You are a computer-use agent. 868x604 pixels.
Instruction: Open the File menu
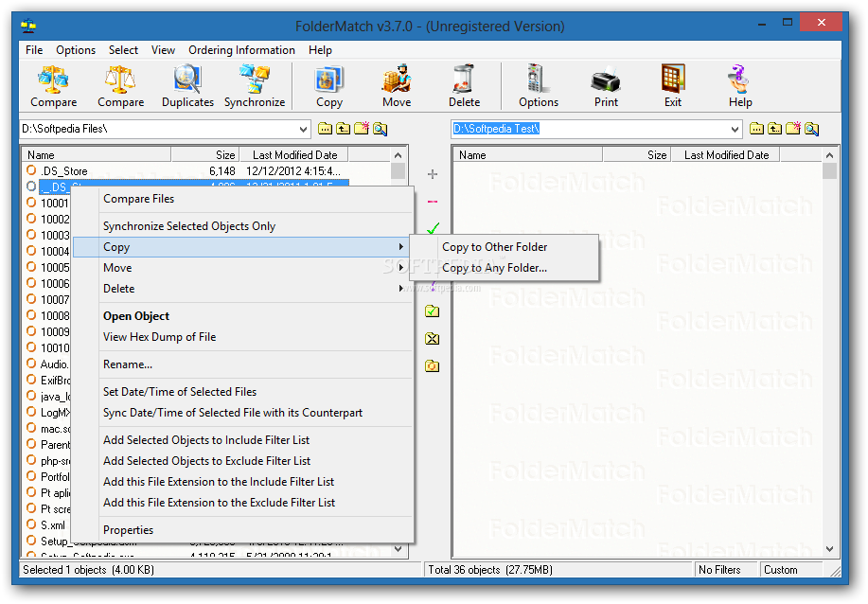[34, 50]
